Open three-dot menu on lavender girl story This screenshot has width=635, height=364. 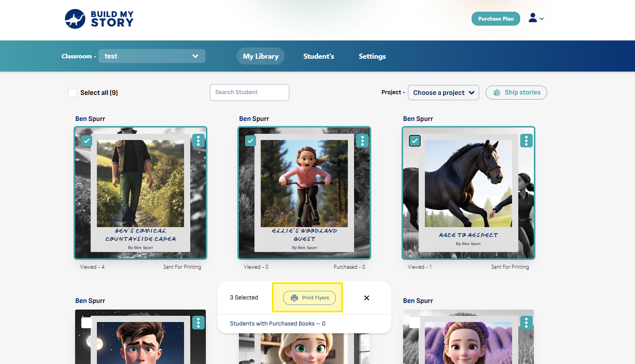526,322
